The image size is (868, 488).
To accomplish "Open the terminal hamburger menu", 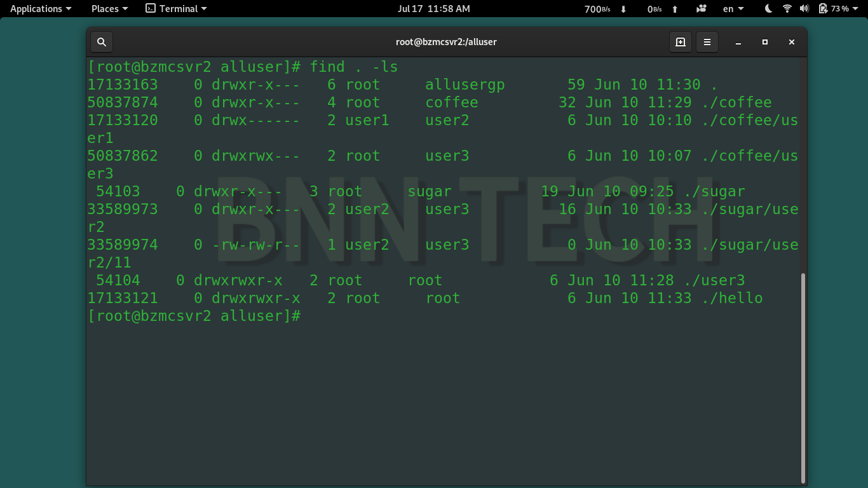I will (x=707, y=42).
